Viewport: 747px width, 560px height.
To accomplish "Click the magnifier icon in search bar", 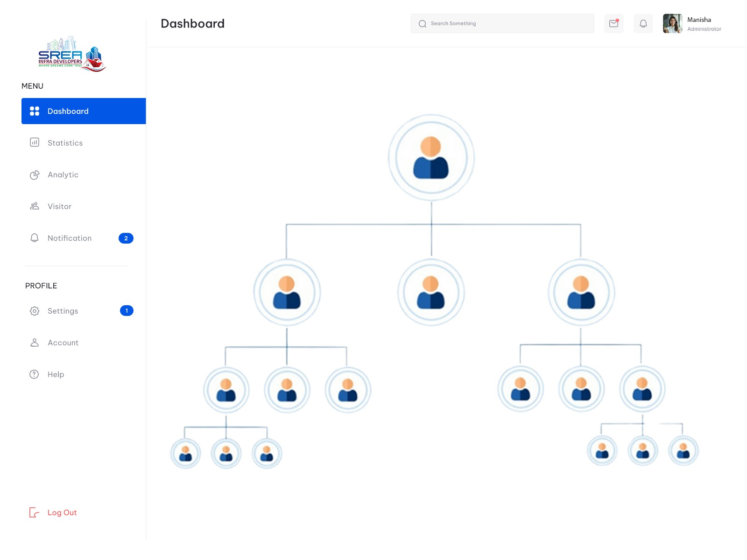I will (x=423, y=24).
